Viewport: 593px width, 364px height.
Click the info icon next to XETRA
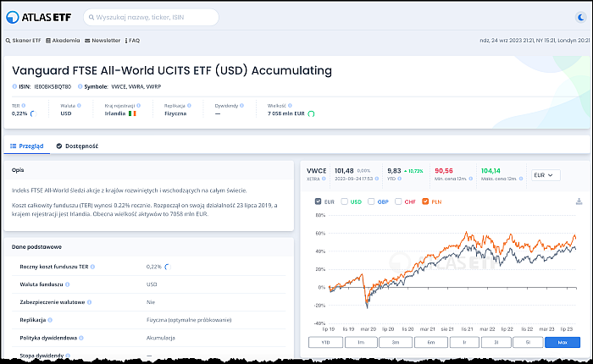pyautogui.click(x=324, y=179)
